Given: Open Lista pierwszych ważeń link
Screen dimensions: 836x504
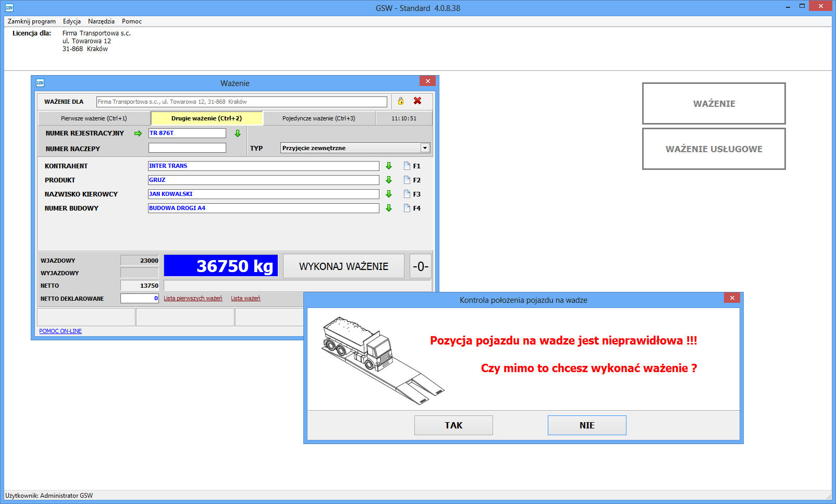Looking at the screenshot, I should coord(193,298).
